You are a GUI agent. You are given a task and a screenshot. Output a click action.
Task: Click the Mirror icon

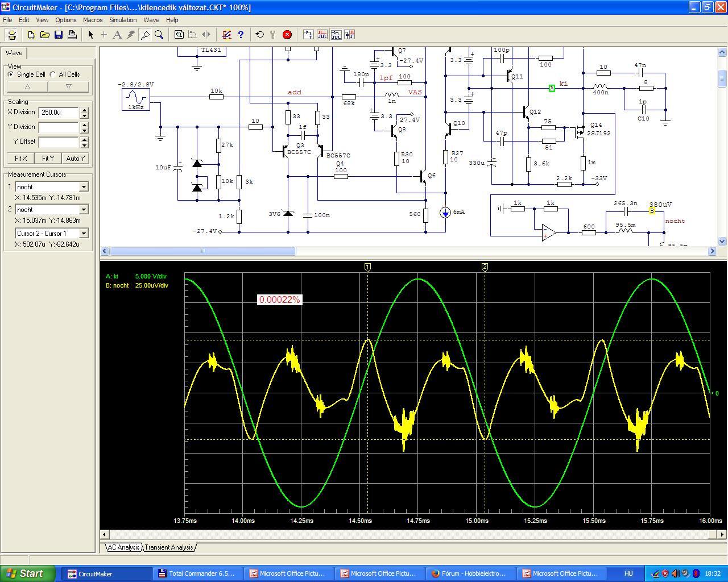click(206, 35)
